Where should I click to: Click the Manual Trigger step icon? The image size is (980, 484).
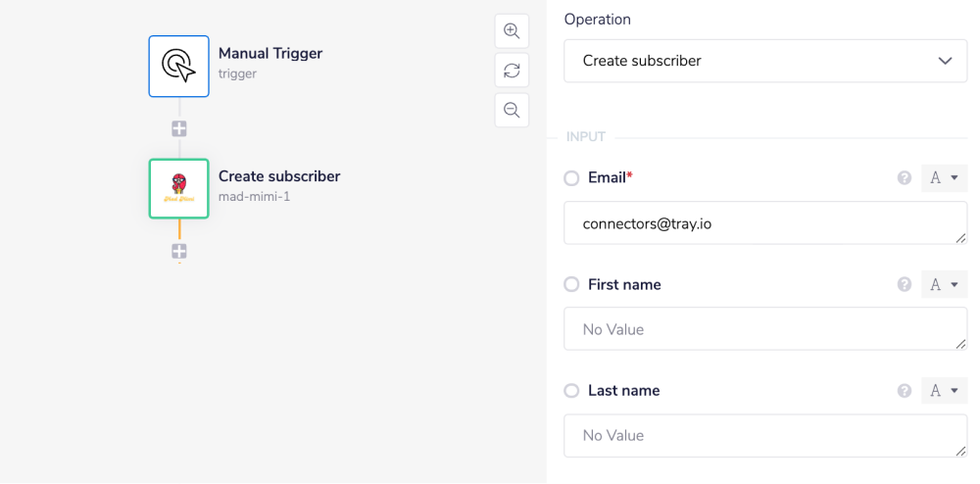pyautogui.click(x=178, y=66)
